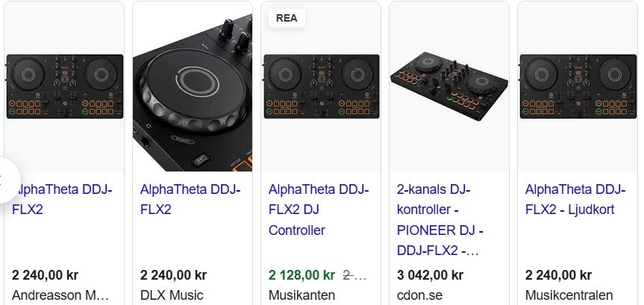Open cdon.se angled DJ controller image
This screenshot has width=644, height=305.
(449, 86)
